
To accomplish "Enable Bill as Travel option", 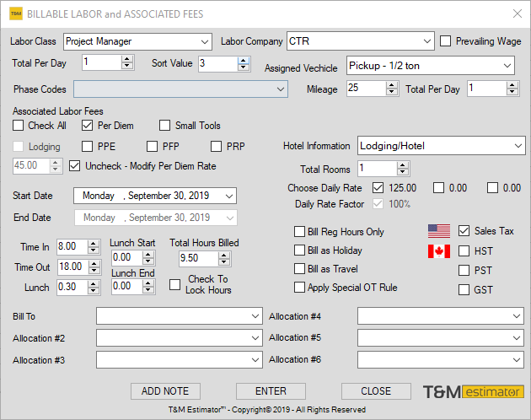I will pyautogui.click(x=299, y=269).
